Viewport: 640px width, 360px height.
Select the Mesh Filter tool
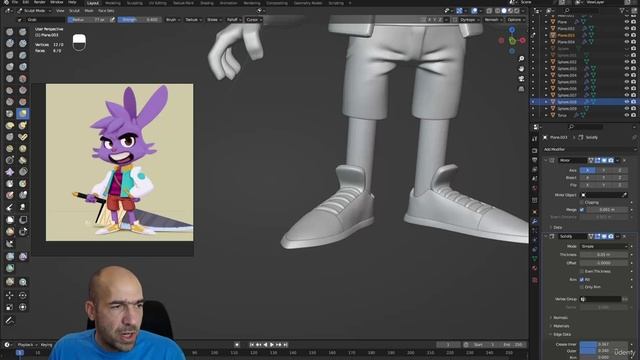point(10,256)
